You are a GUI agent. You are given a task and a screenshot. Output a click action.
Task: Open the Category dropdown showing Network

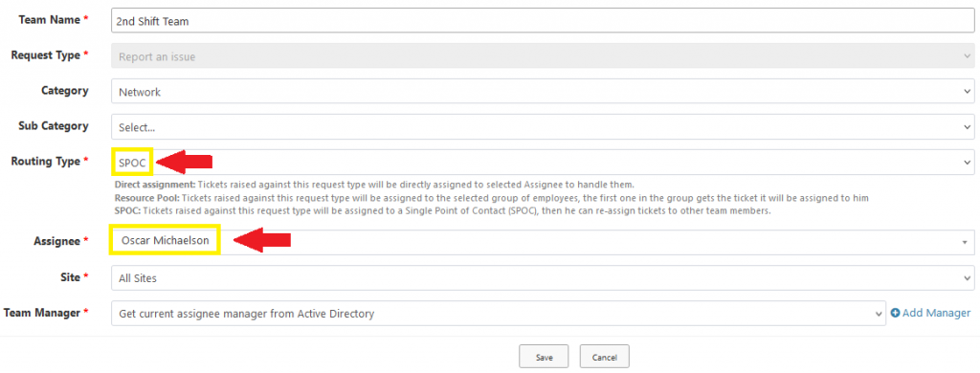point(543,92)
